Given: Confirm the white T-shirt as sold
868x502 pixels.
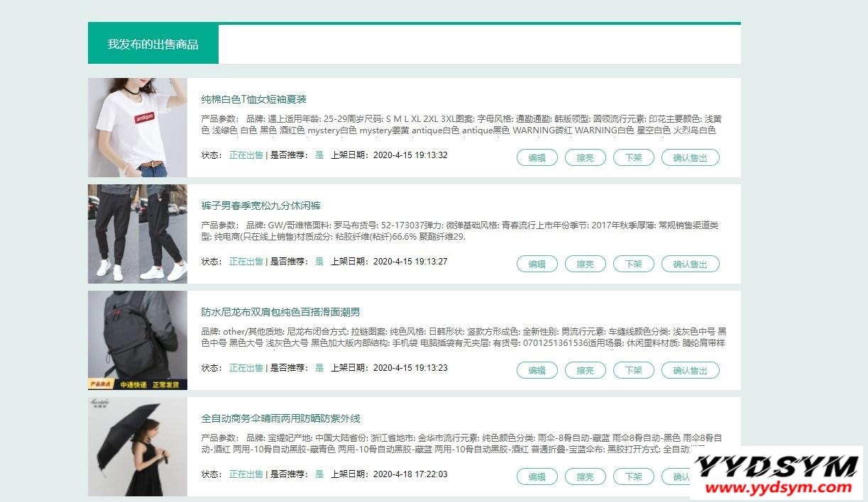Looking at the screenshot, I should pyautogui.click(x=690, y=157).
